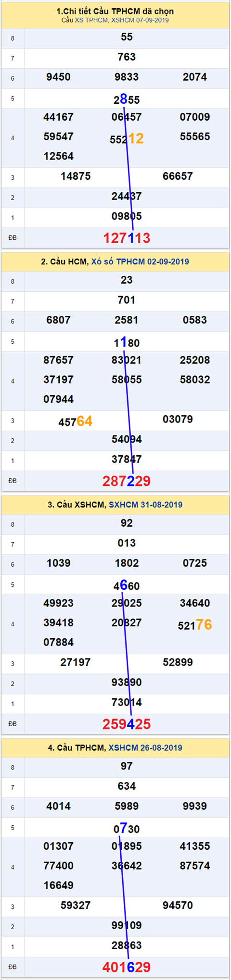Click the number 55212 with orange digits
The width and height of the screenshot is (231, 980).
127,139
